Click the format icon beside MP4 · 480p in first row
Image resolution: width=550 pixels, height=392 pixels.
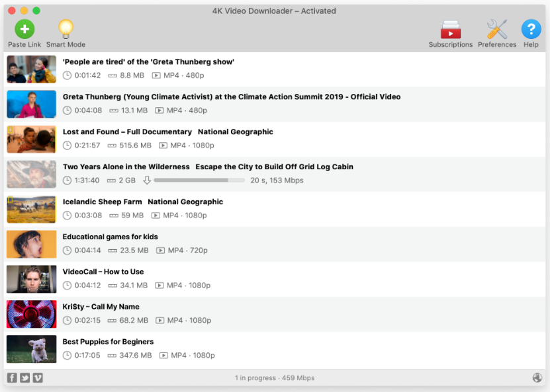point(156,75)
